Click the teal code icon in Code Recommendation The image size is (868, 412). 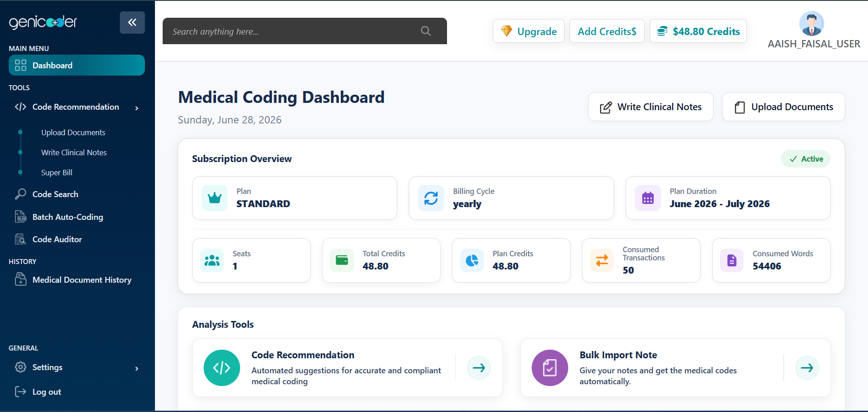pos(222,368)
